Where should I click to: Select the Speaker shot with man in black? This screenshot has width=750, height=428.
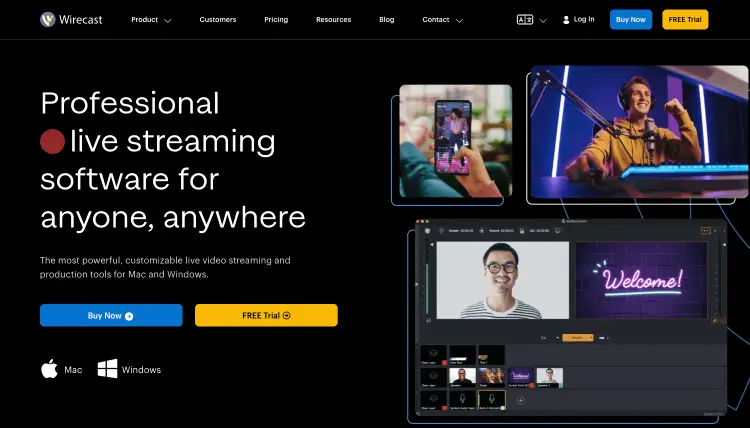click(463, 378)
